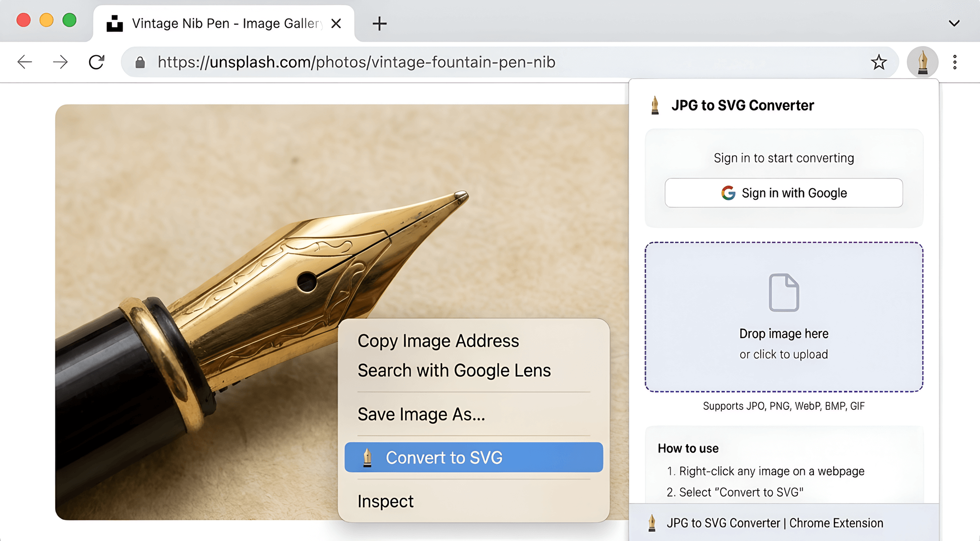
Task: Switch to the Vintage Nib Pen tab
Action: tap(215, 23)
